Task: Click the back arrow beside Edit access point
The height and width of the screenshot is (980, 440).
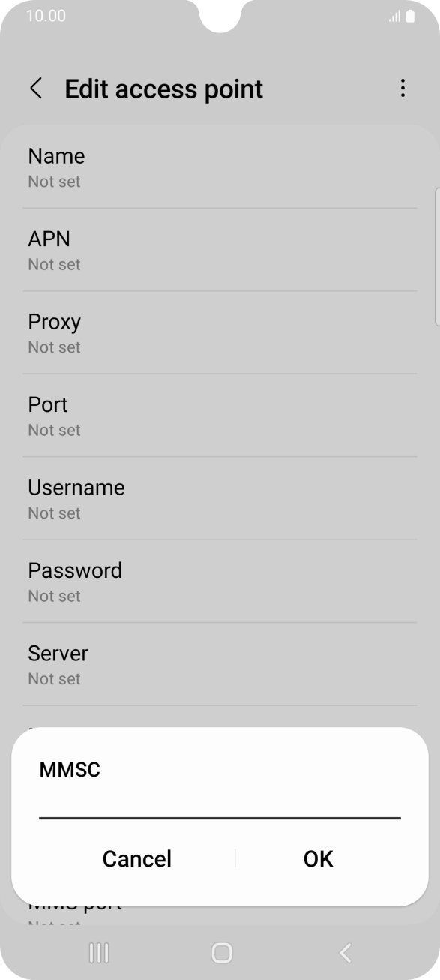Action: pos(35,89)
